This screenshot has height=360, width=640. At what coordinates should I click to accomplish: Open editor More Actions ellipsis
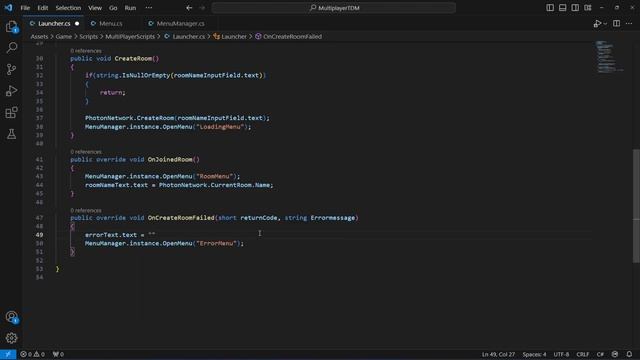click(x=629, y=24)
